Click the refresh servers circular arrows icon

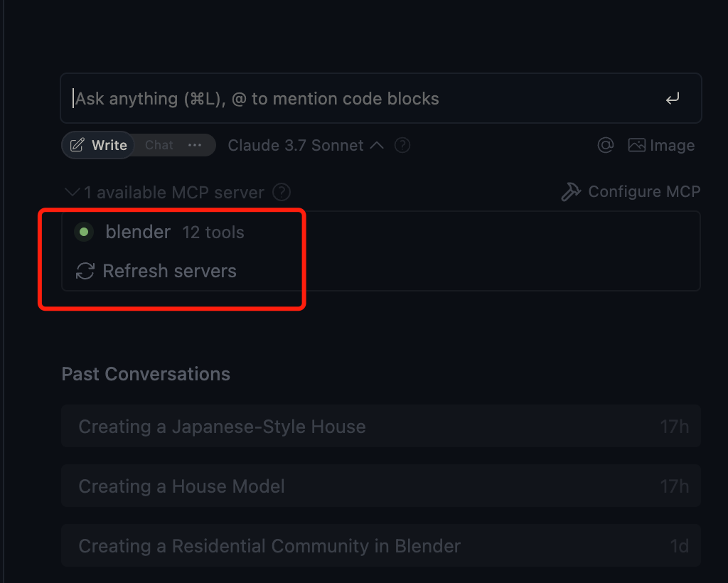click(85, 271)
